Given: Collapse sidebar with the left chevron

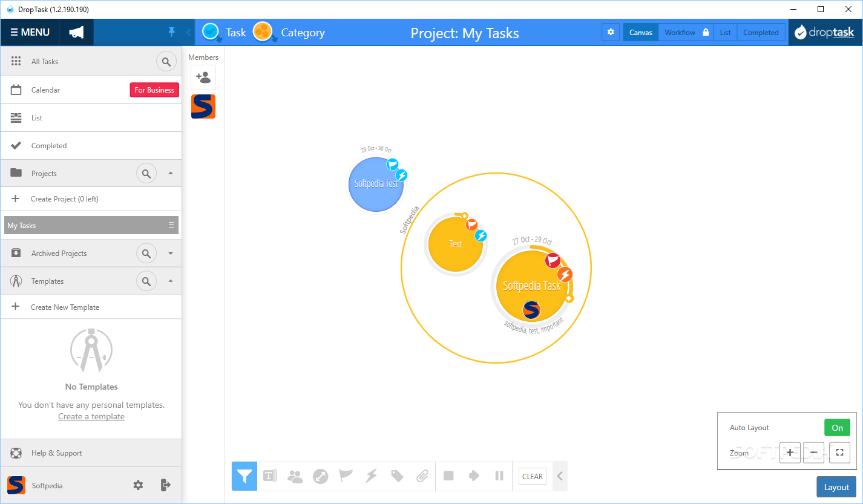Looking at the screenshot, I should pyautogui.click(x=188, y=33).
